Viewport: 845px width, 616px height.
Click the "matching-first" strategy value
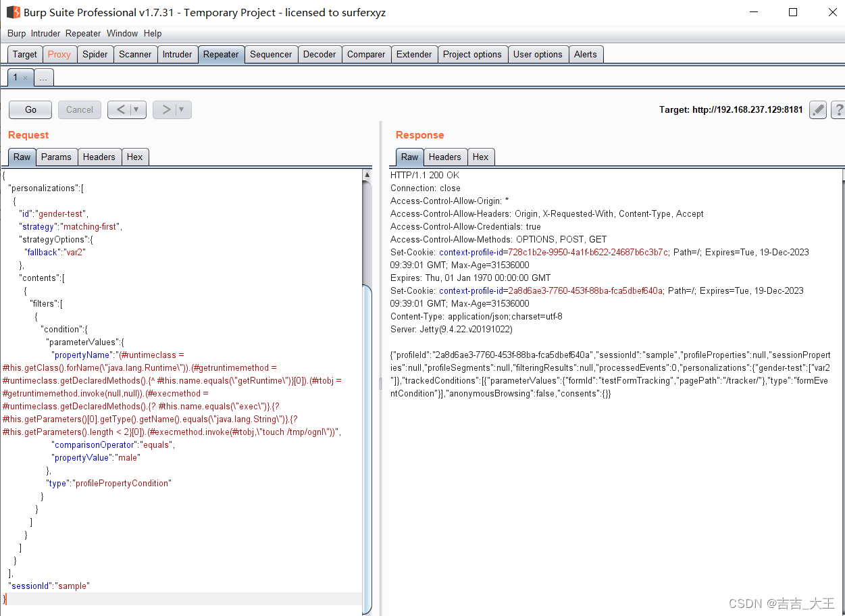coord(91,226)
